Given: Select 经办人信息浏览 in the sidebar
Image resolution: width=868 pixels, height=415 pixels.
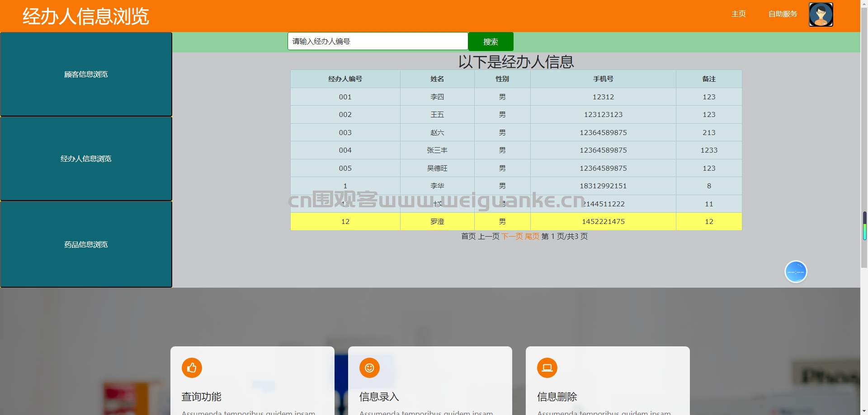Looking at the screenshot, I should (x=86, y=159).
